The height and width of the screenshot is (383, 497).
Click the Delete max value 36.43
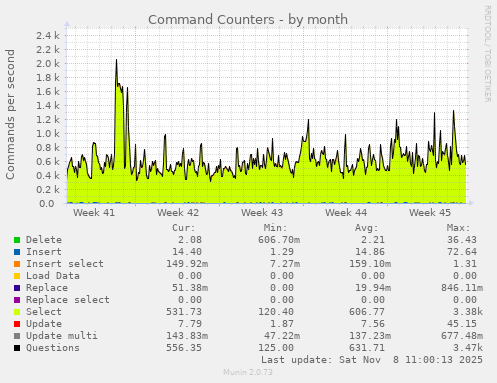click(462, 240)
